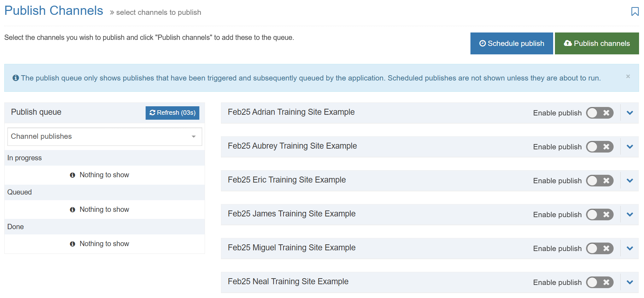Click the info icon in the banner
The width and height of the screenshot is (644, 298).
pos(16,78)
